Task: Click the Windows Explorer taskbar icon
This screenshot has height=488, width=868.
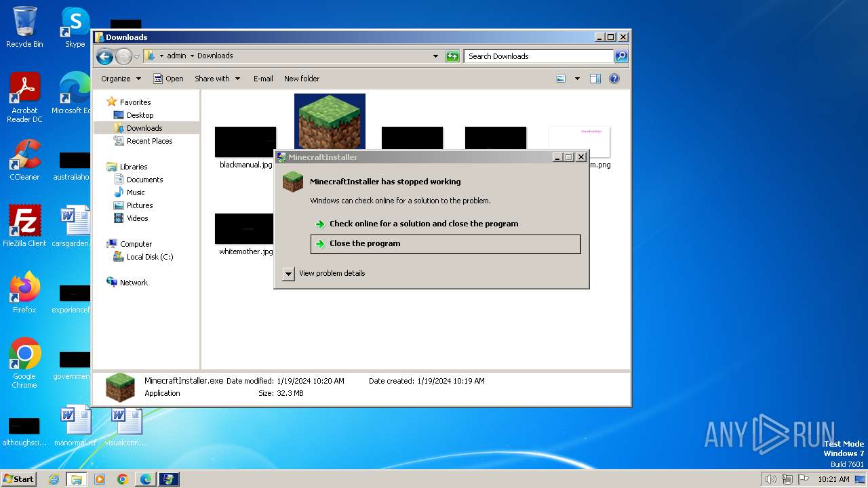Action: coord(77,479)
